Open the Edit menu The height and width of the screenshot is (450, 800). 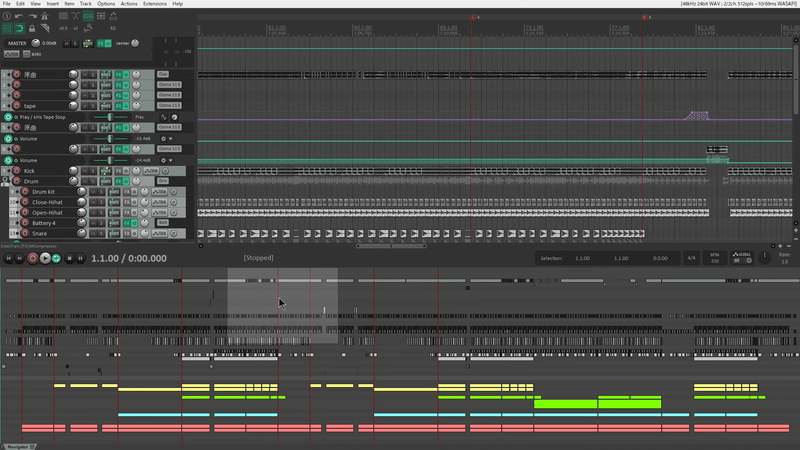click(x=20, y=4)
